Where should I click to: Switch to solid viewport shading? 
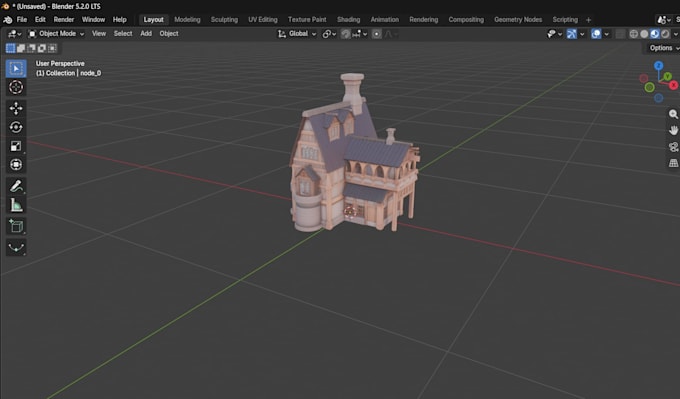tap(644, 34)
